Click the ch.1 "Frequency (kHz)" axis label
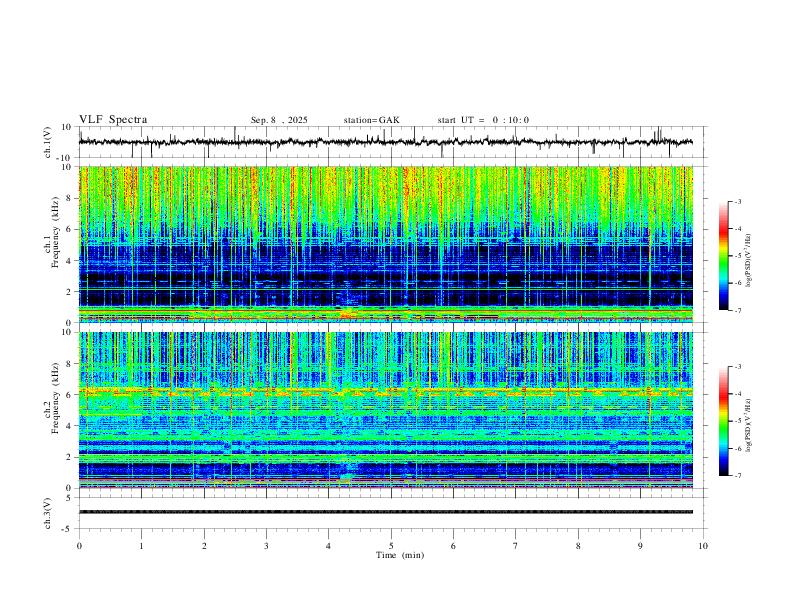The width and height of the screenshot is (792, 612). (x=55, y=233)
